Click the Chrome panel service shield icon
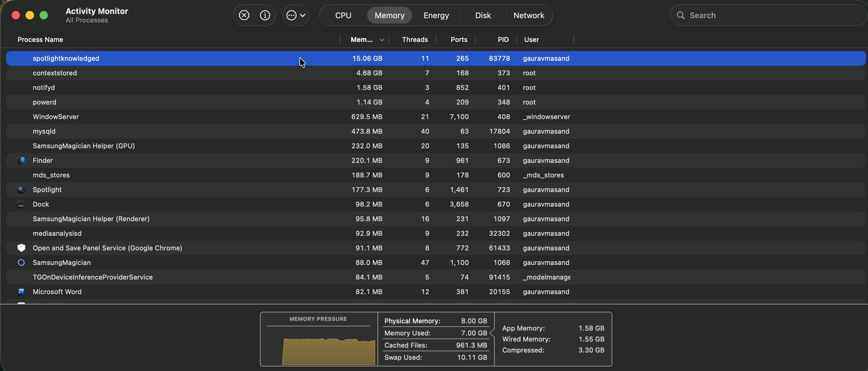The image size is (868, 371). pos(21,248)
